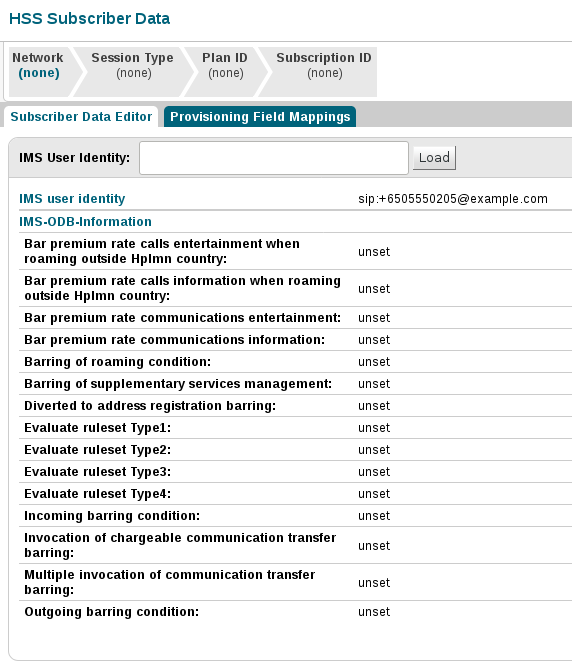Viewport: 572px width, 665px height.
Task: Click unset value for Barring of roaming condition
Action: (x=374, y=362)
